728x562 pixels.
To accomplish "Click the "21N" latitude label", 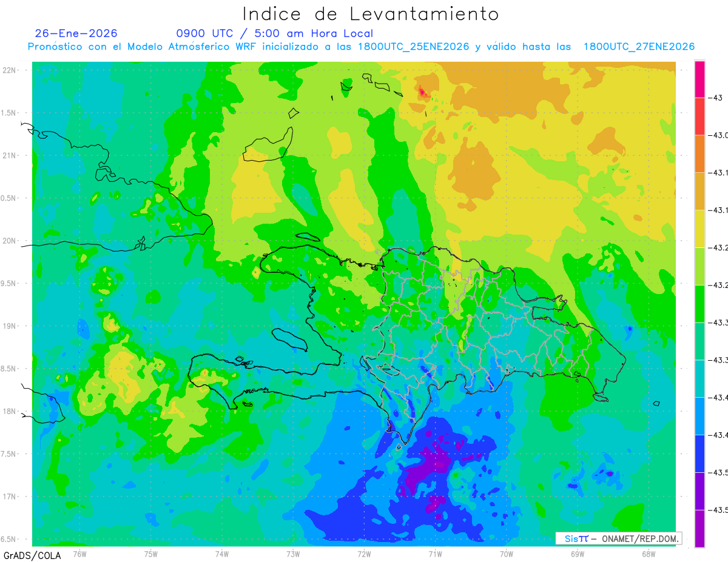I will [10, 156].
